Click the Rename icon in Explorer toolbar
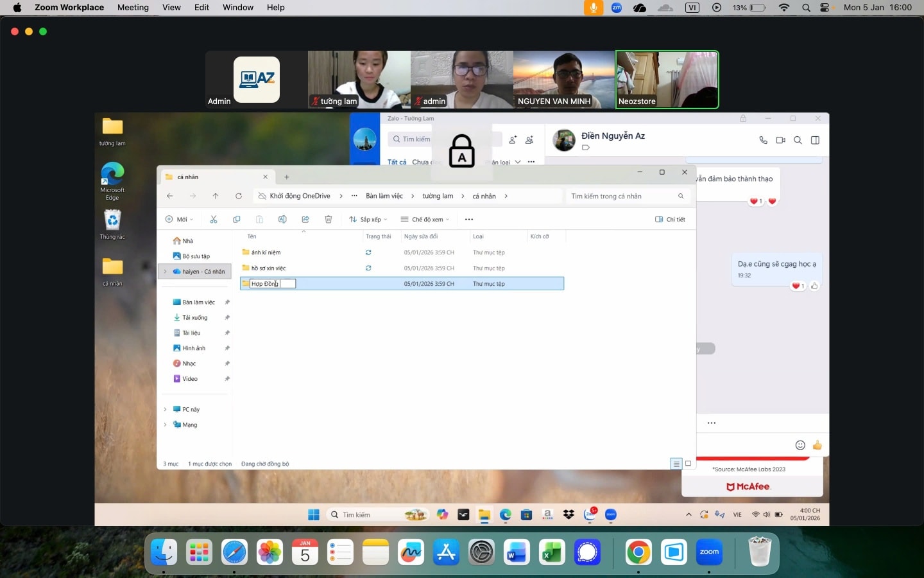Screen dimensions: 924x578 [x=282, y=220]
